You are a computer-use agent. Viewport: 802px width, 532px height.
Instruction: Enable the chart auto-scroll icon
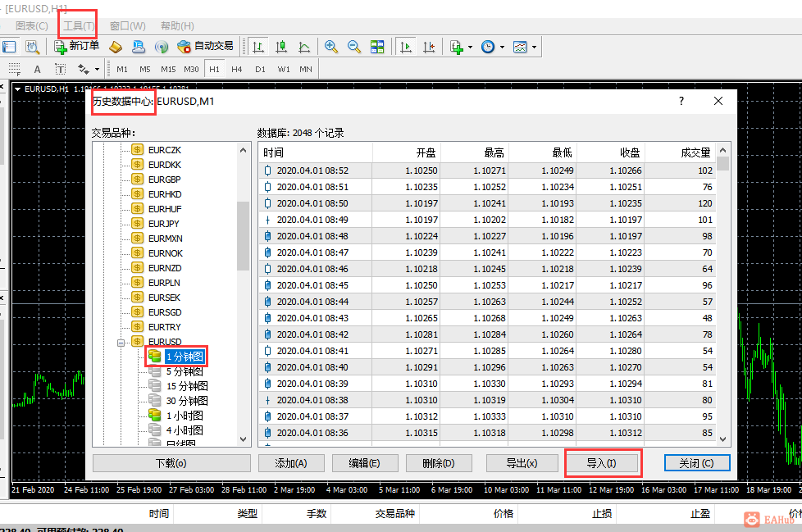405,47
